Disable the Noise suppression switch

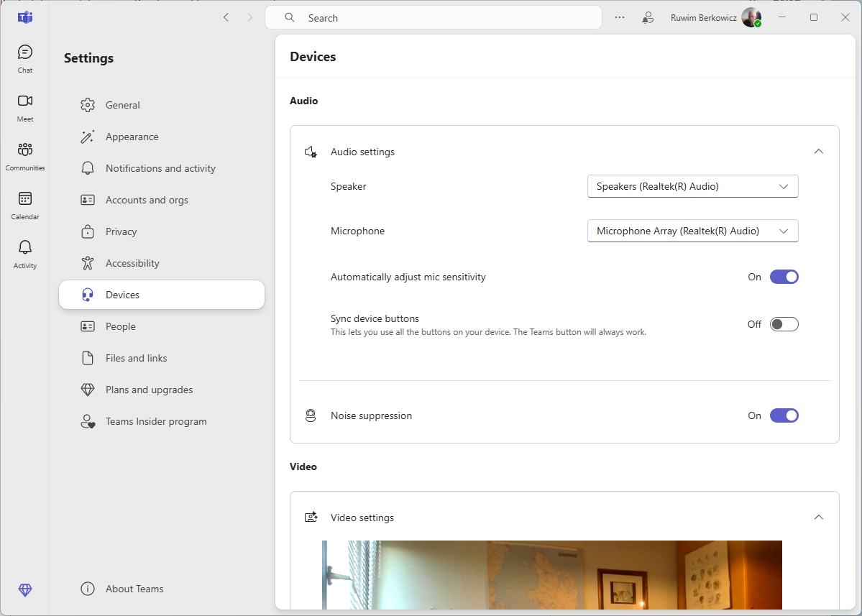(784, 415)
